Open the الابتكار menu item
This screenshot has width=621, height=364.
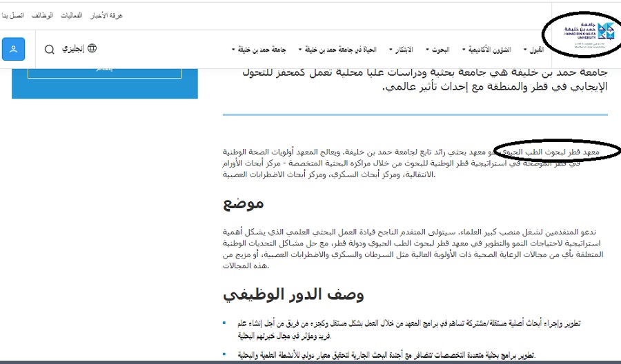click(x=401, y=50)
